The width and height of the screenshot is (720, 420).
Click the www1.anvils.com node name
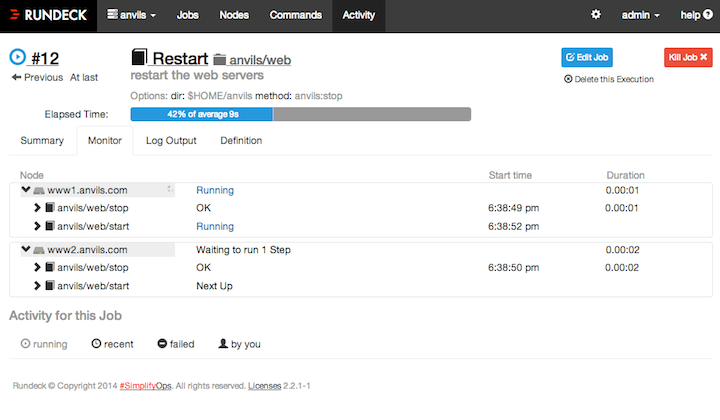[x=87, y=190]
